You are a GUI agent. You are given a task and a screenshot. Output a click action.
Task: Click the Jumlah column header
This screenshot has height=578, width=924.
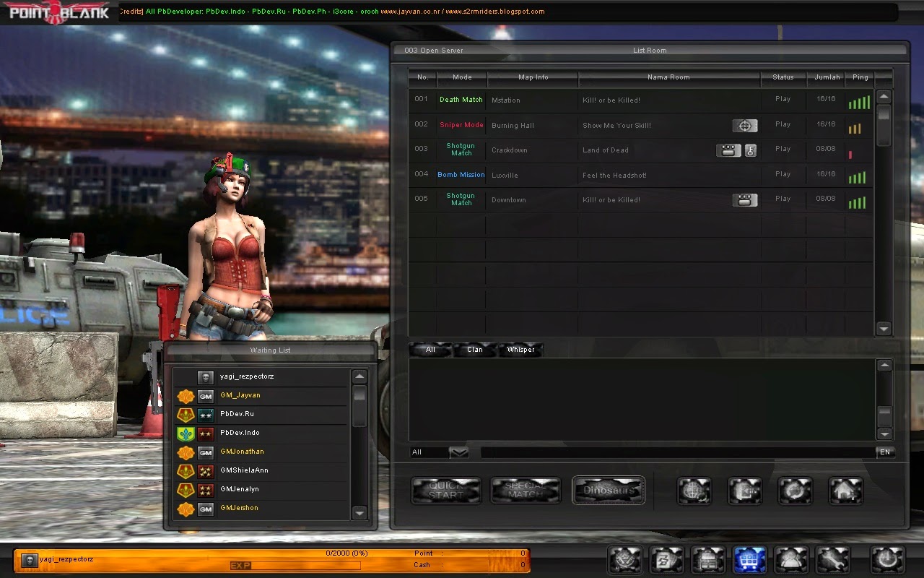[x=827, y=77]
